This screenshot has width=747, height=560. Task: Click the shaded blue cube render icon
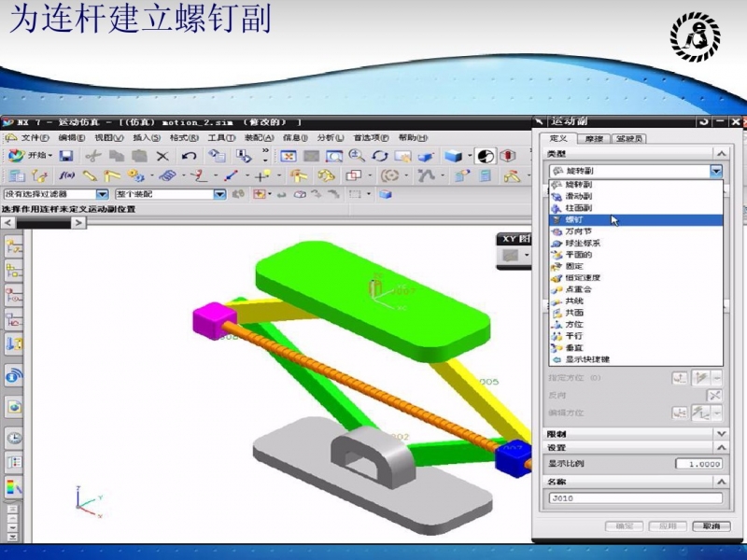click(453, 156)
